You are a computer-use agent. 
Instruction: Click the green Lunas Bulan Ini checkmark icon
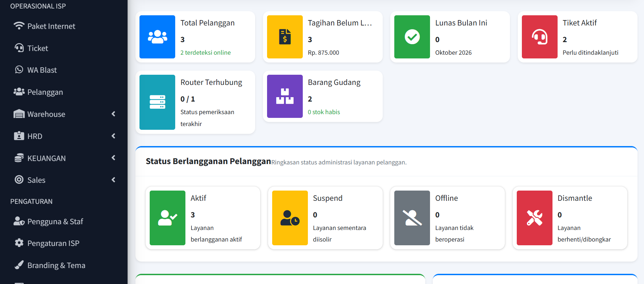[412, 37]
